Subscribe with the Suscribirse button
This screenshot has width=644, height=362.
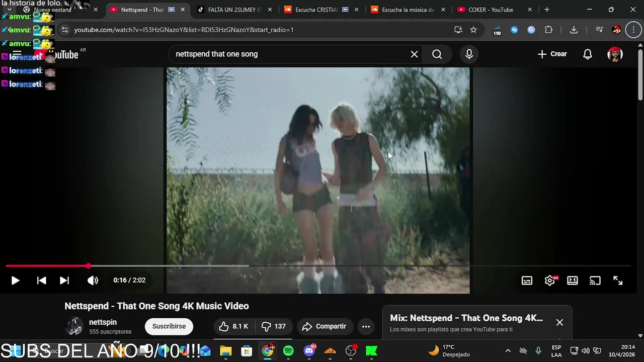click(169, 326)
